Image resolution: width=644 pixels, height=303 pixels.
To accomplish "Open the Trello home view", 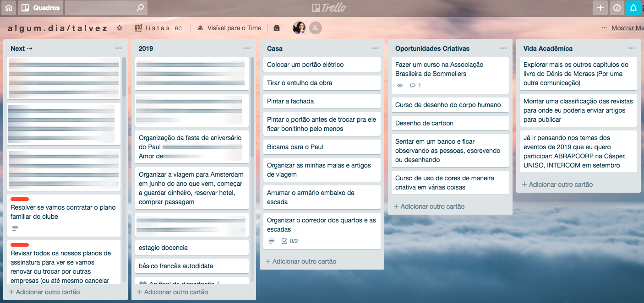I will (8, 7).
